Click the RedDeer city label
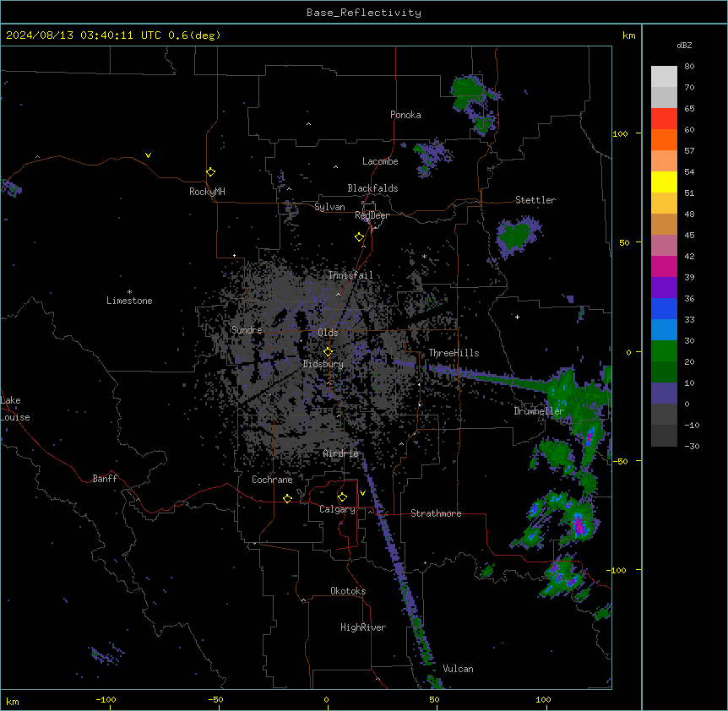This screenshot has height=711, width=728. click(372, 215)
